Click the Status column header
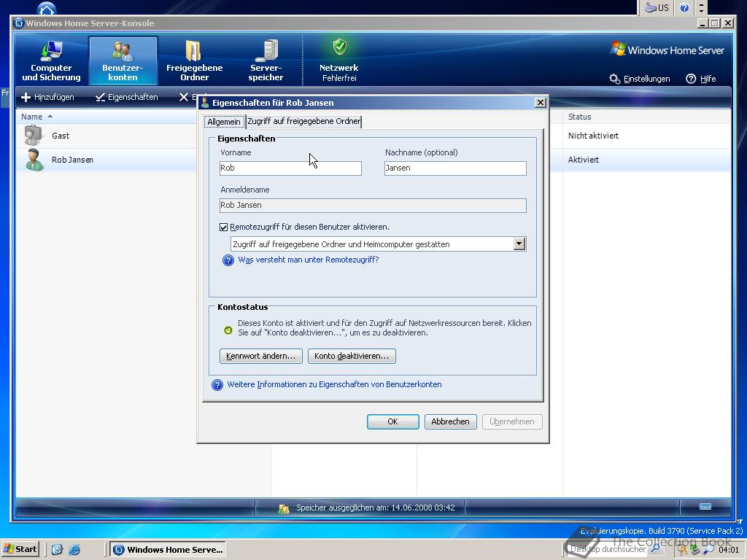The width and height of the screenshot is (747, 560). (x=579, y=117)
